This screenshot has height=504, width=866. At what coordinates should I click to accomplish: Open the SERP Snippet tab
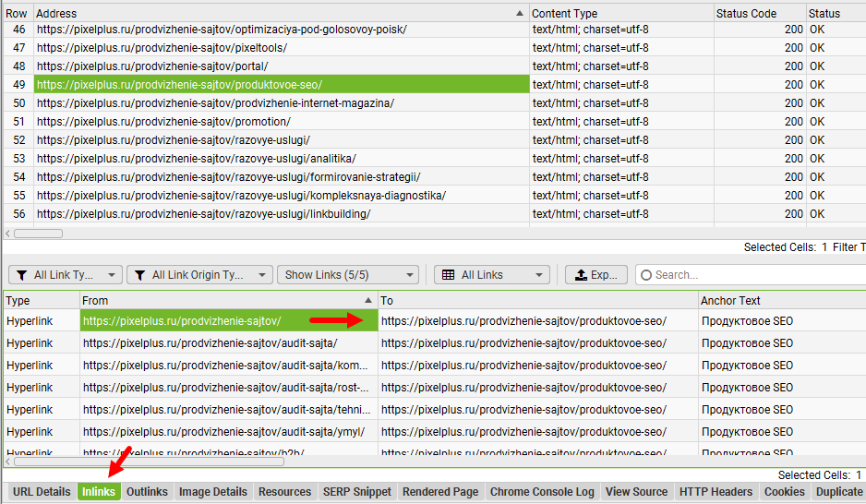tap(356, 492)
